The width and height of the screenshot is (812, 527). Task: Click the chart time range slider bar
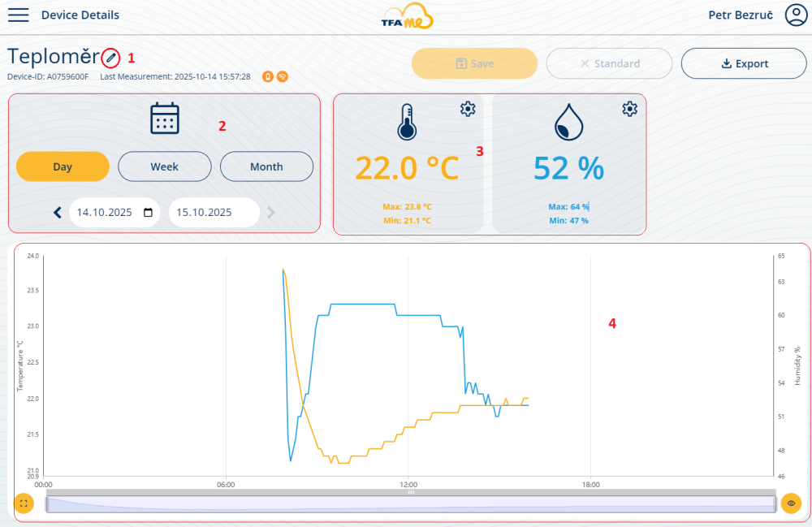(x=410, y=504)
